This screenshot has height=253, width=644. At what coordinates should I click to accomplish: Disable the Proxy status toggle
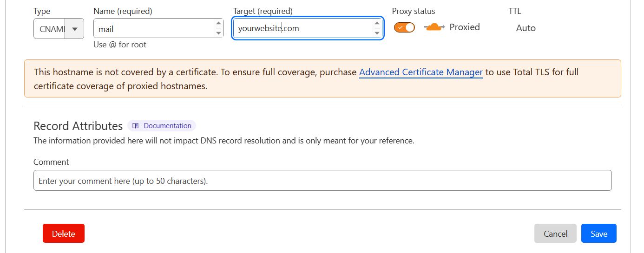point(404,27)
